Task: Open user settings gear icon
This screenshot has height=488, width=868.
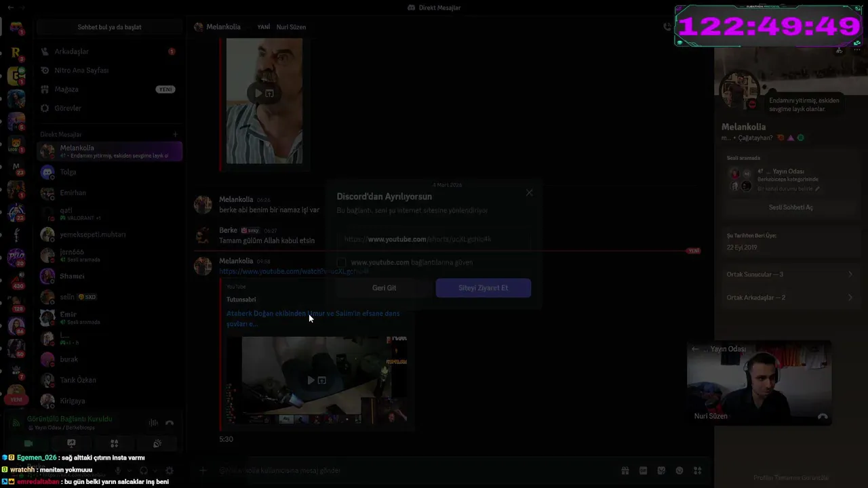Action: tap(170, 470)
